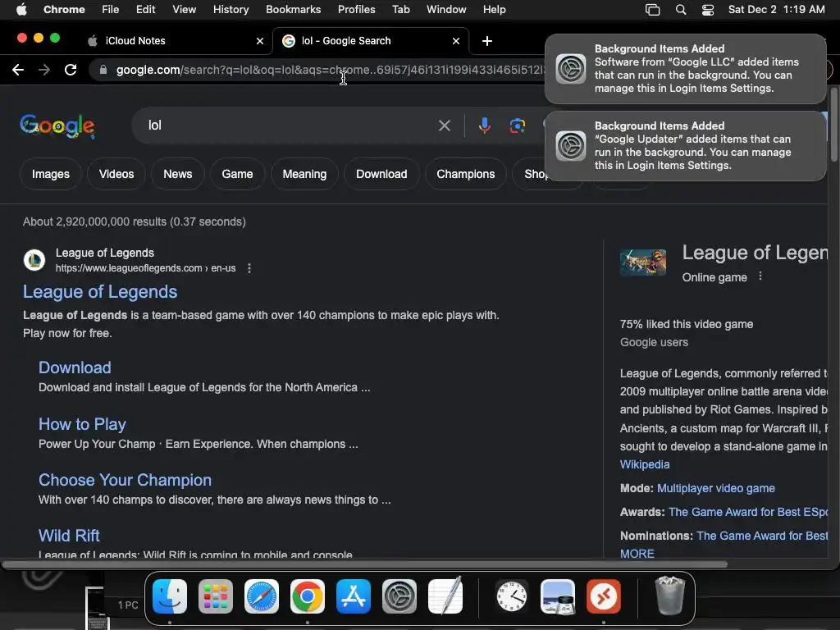
Task: Click inside the Google search box
Action: pos(290,126)
